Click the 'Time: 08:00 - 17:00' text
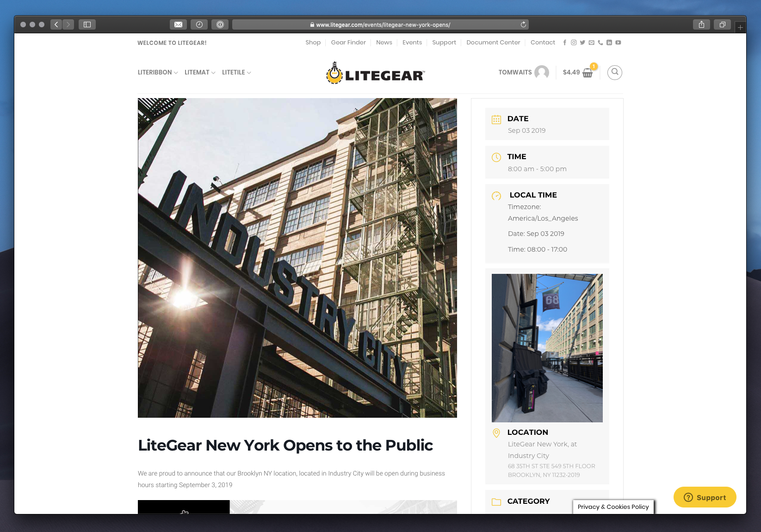 point(537,249)
